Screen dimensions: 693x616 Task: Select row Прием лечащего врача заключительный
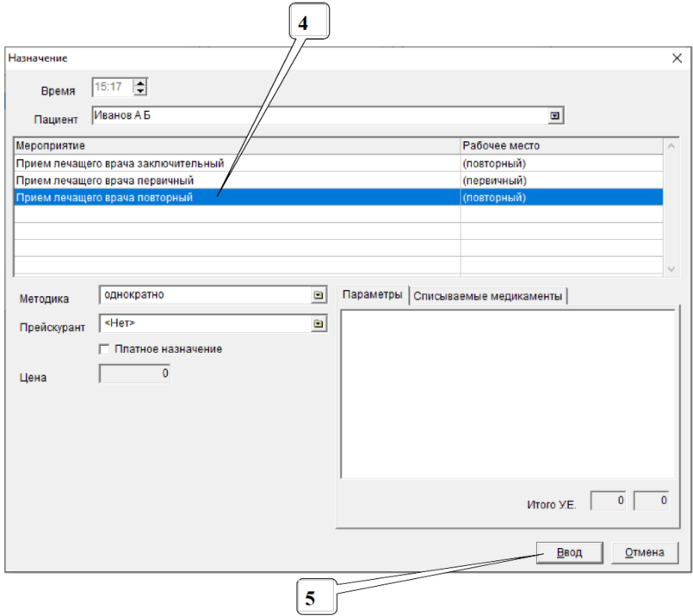121,163
